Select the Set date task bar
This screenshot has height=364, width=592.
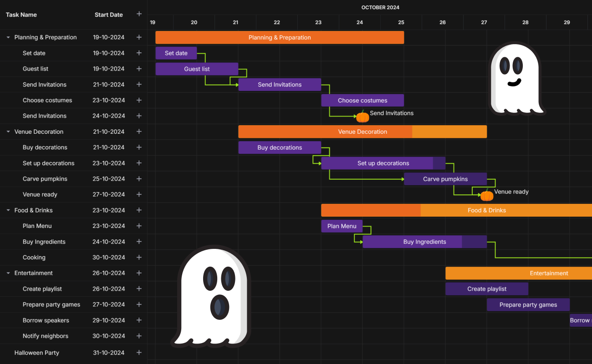[176, 53]
